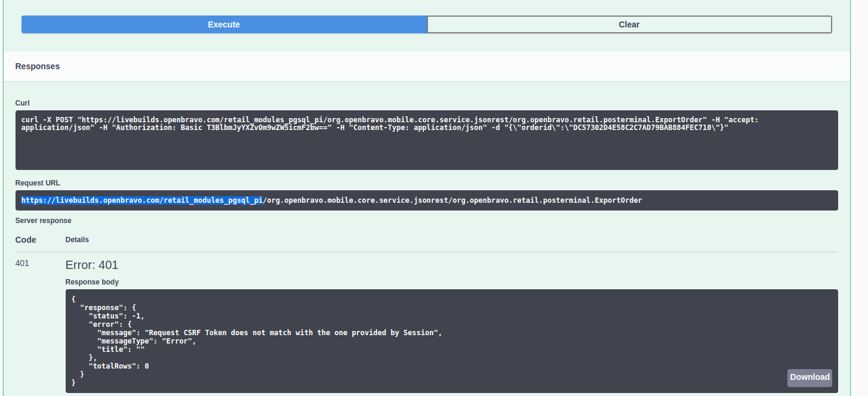This screenshot has width=868, height=396.
Task: Click the Curl label
Action: (x=23, y=103)
